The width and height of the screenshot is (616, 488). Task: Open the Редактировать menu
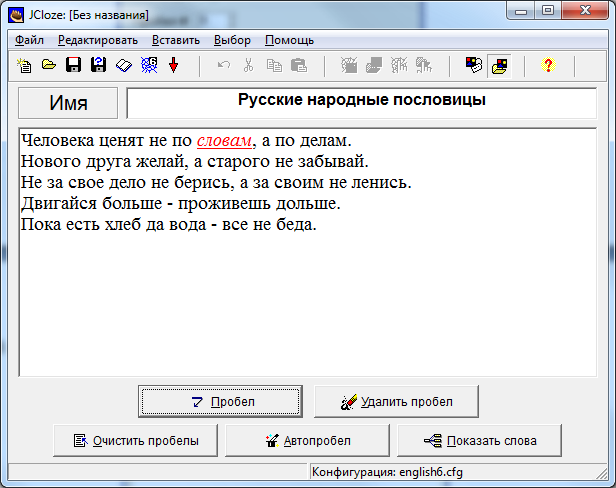[98, 40]
